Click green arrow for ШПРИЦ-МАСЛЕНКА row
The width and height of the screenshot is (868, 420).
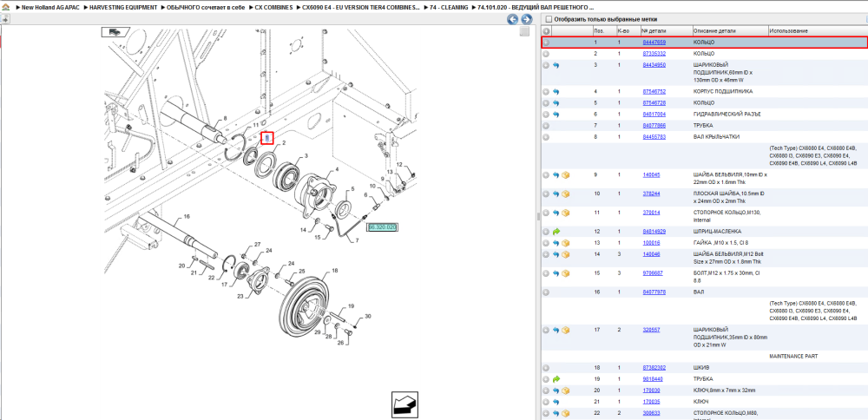click(556, 232)
